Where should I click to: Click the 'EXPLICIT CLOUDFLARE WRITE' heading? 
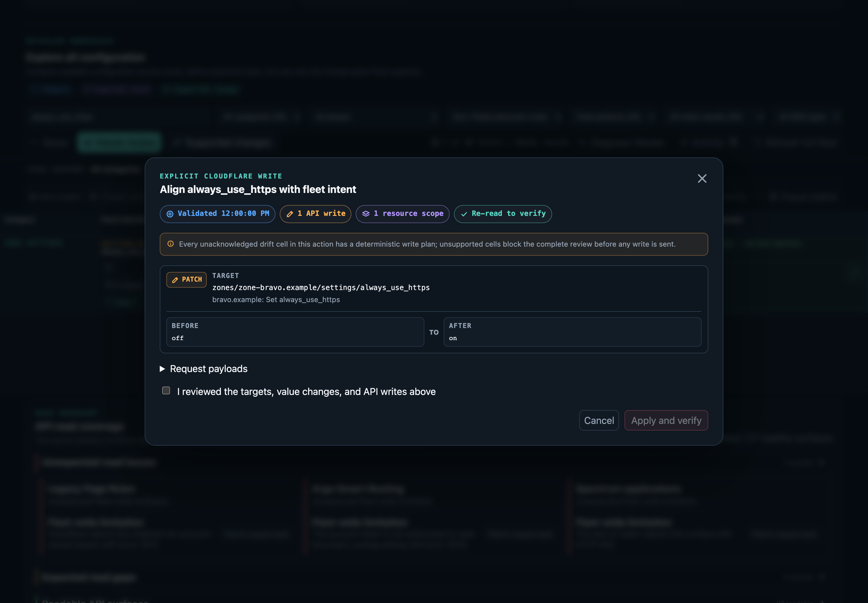[x=221, y=176]
